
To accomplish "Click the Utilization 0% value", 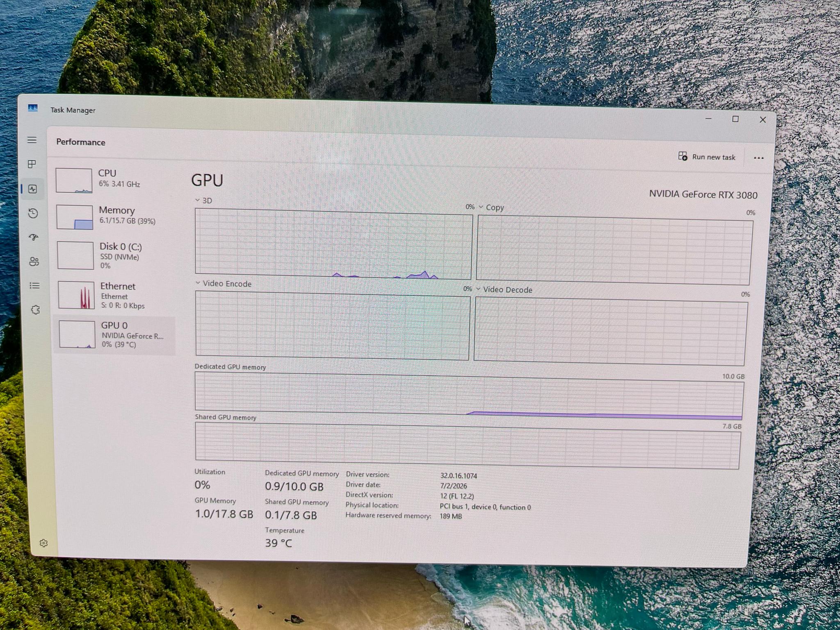I will [x=202, y=485].
